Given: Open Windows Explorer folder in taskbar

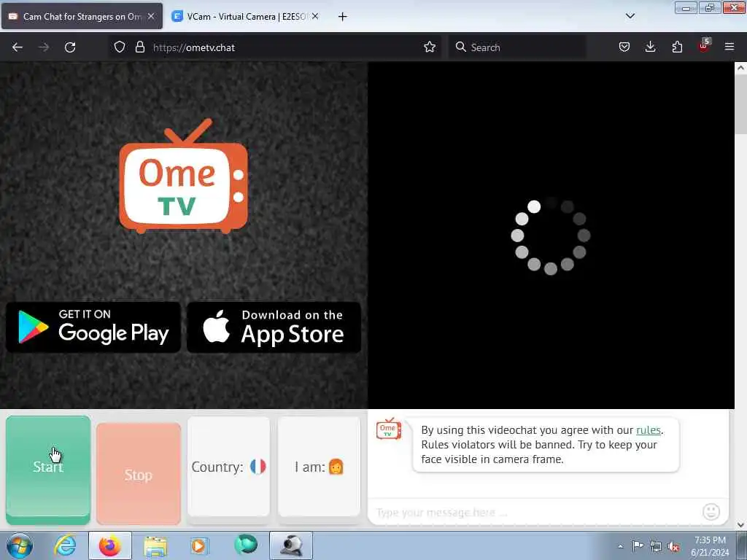Looking at the screenshot, I should point(155,545).
